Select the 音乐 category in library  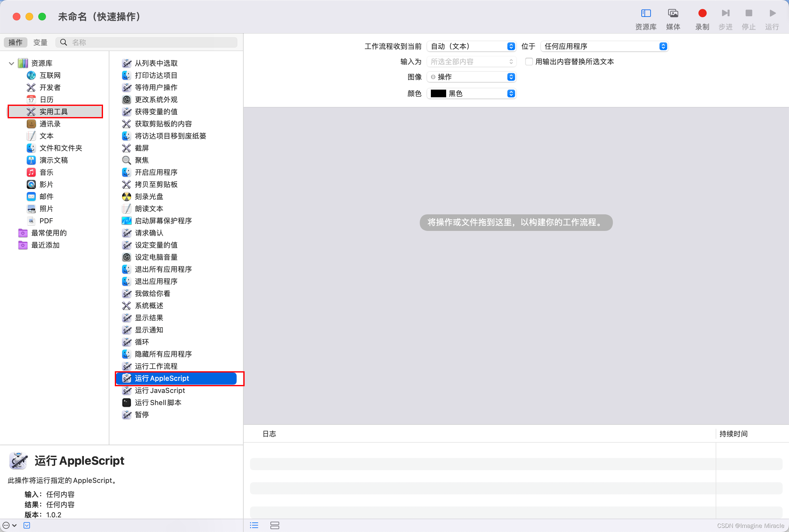(46, 172)
